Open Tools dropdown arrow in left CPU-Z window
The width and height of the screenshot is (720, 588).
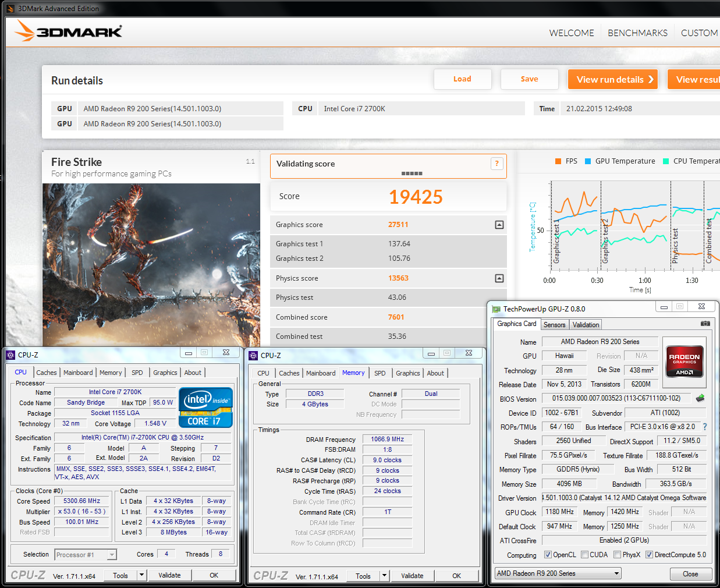point(141,575)
